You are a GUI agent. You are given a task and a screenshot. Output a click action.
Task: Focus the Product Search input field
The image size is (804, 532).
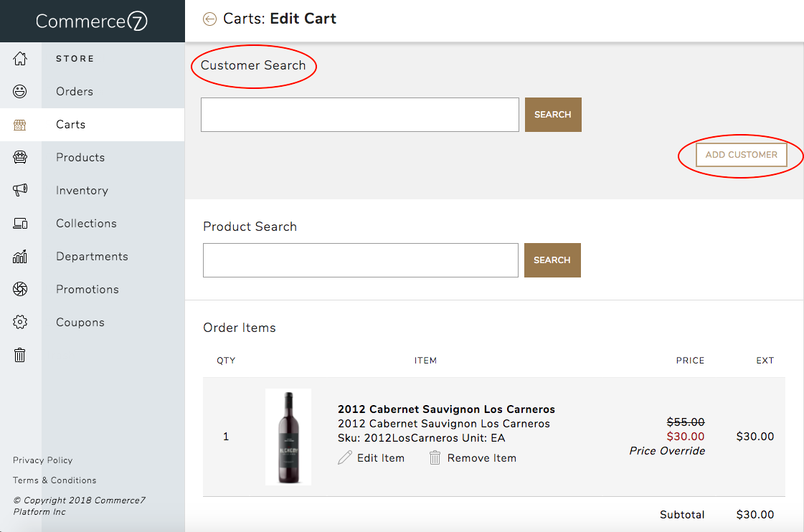(361, 260)
